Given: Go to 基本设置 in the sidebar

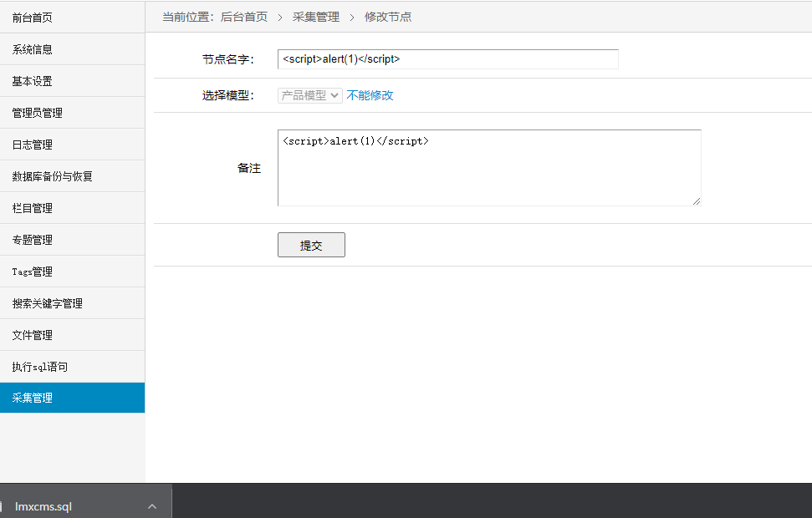Looking at the screenshot, I should (72, 81).
